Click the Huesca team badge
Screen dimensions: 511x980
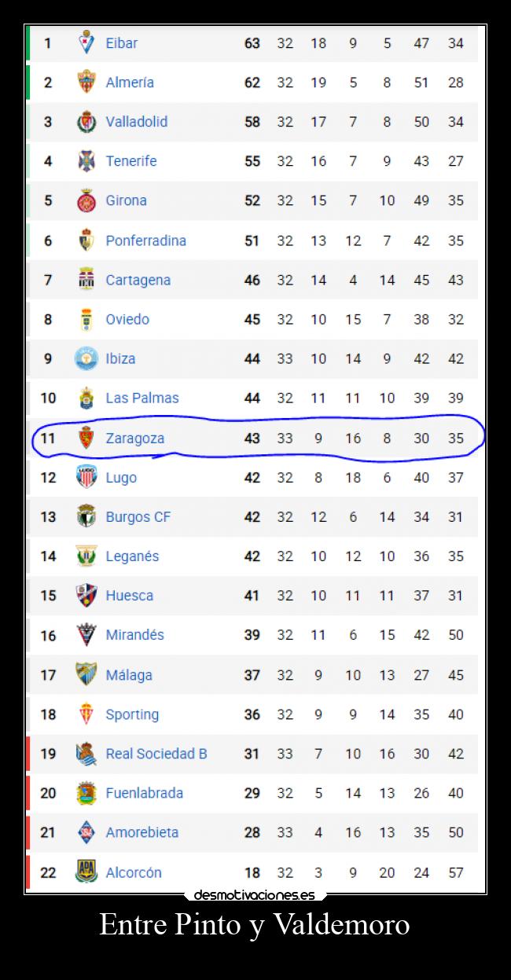coord(86,596)
